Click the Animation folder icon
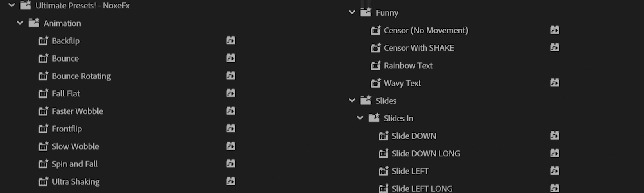The height and width of the screenshot is (193, 644). click(34, 23)
